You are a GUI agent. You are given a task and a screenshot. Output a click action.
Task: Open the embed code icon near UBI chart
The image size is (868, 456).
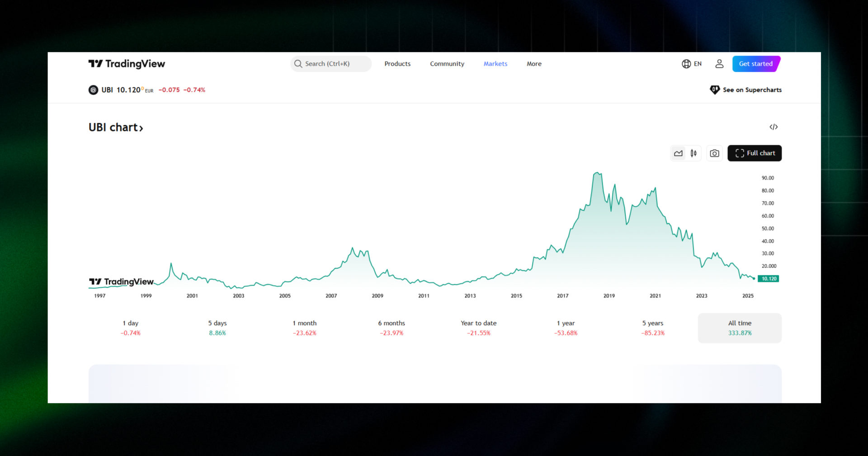tap(774, 127)
